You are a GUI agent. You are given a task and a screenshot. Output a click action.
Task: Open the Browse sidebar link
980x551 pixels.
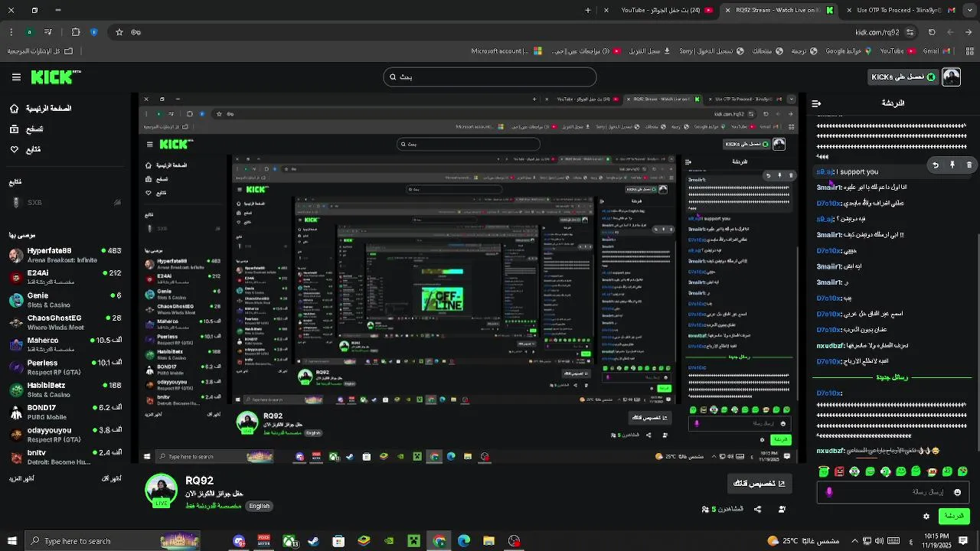26,129
